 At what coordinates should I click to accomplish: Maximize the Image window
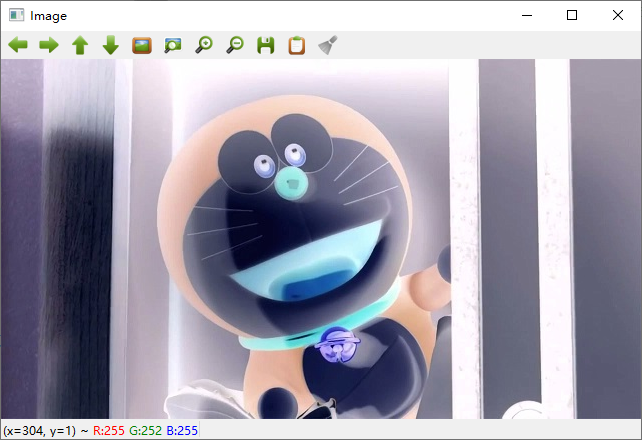click(x=572, y=16)
